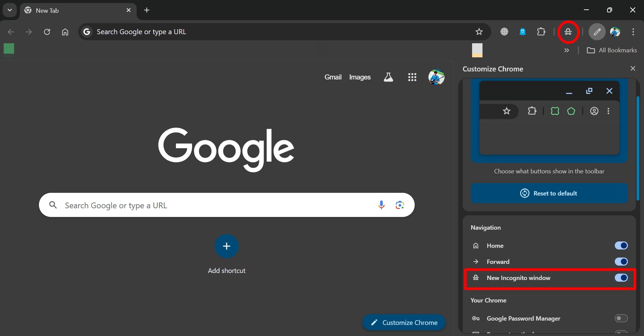
Task: Open the Google apps grid
Action: click(412, 77)
